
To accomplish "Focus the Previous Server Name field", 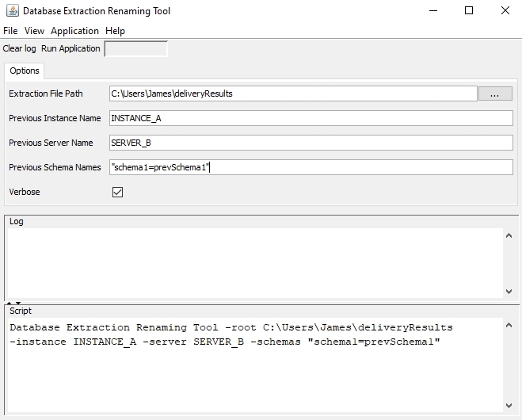I will click(311, 143).
